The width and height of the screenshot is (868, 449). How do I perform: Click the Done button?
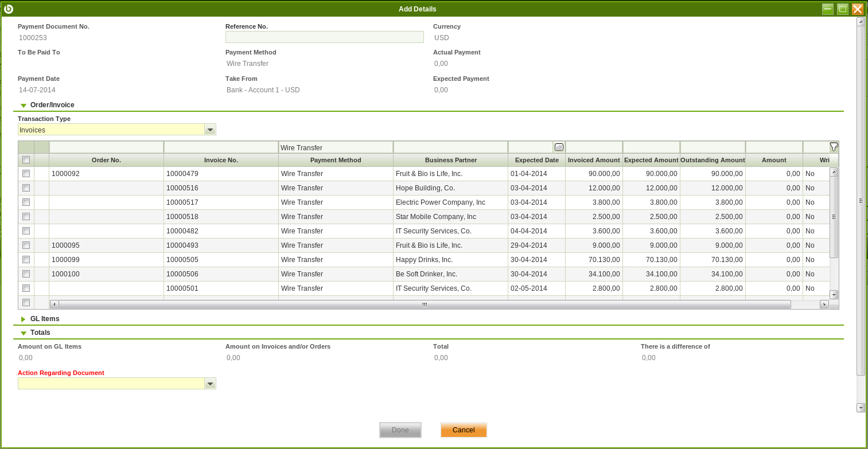(x=400, y=430)
